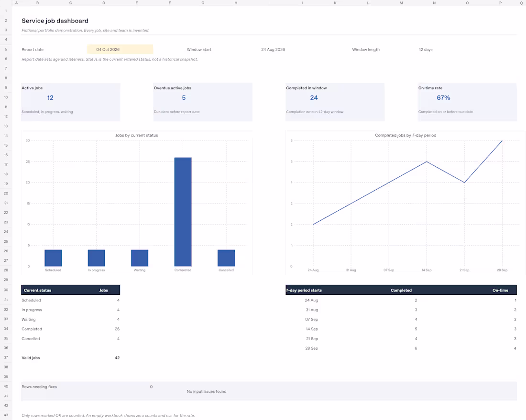Select the '28 Sep' period row
This screenshot has height=420, width=526.
tap(401, 348)
